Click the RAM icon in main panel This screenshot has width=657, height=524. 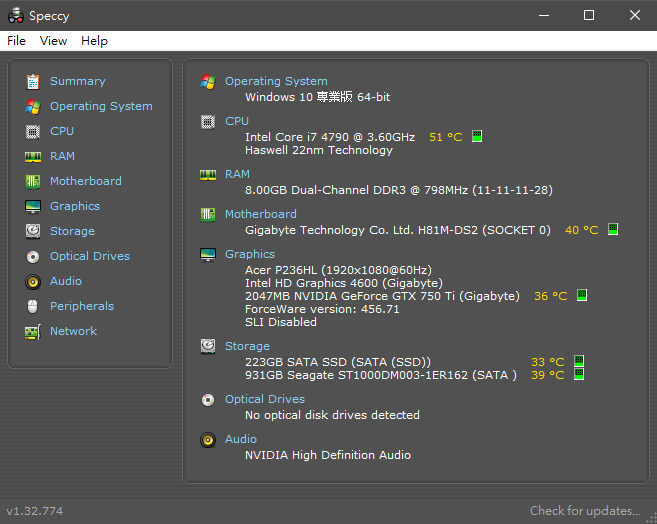[x=208, y=175]
